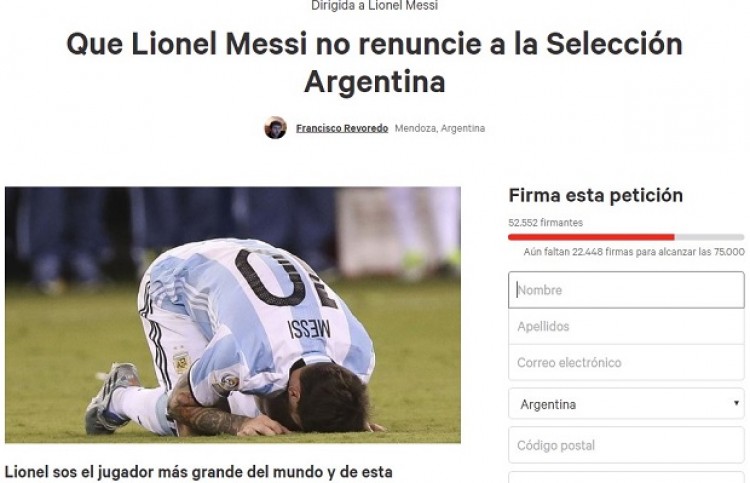Click the partially visible field below Código postal
The width and height of the screenshot is (750, 483).
pyautogui.click(x=626, y=477)
